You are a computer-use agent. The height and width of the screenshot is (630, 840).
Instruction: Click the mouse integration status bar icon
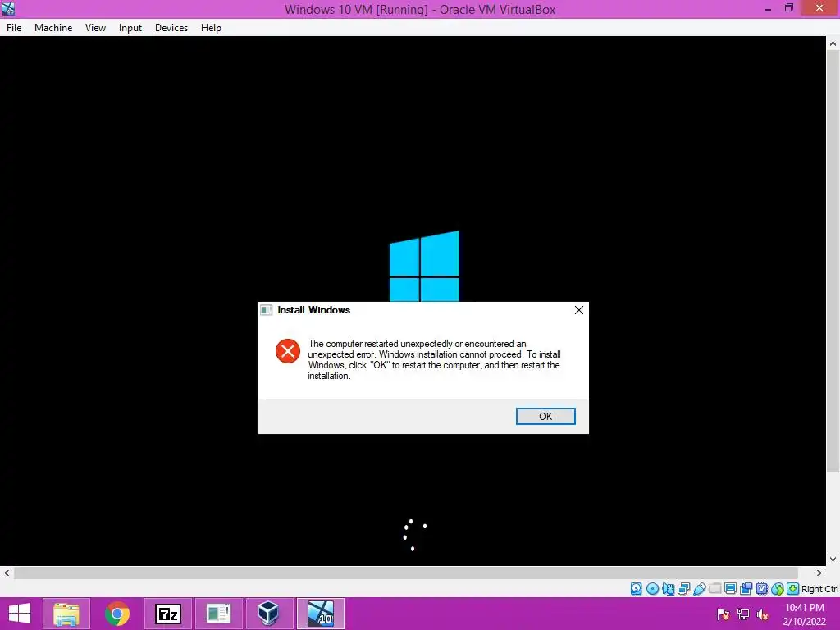pyautogui.click(x=778, y=589)
